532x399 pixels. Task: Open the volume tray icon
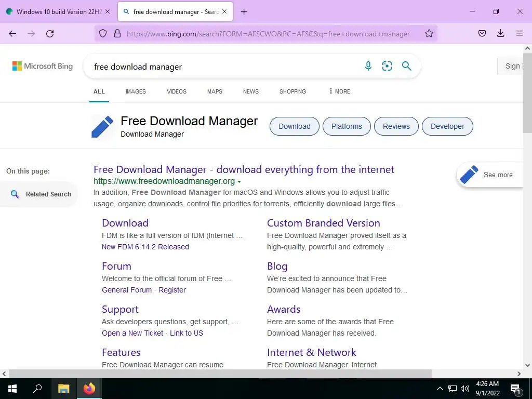point(465,389)
